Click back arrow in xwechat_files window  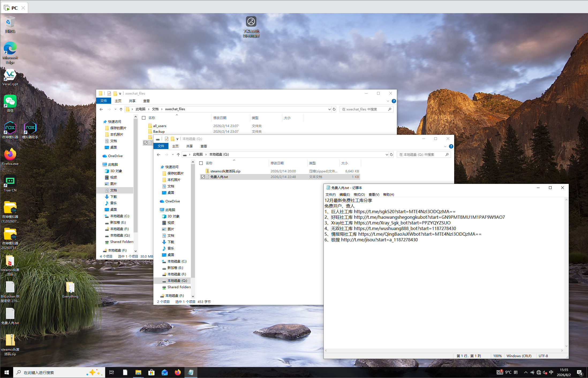pyautogui.click(x=101, y=109)
